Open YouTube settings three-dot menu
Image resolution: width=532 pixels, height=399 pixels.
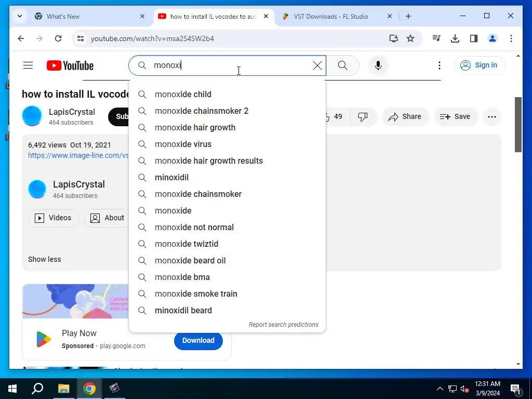[440, 65]
